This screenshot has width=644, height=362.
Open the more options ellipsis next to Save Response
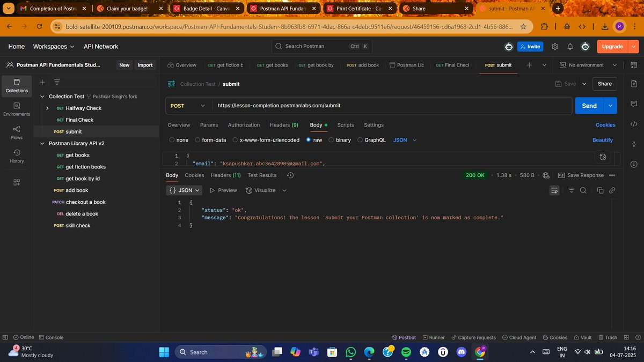[x=612, y=175]
